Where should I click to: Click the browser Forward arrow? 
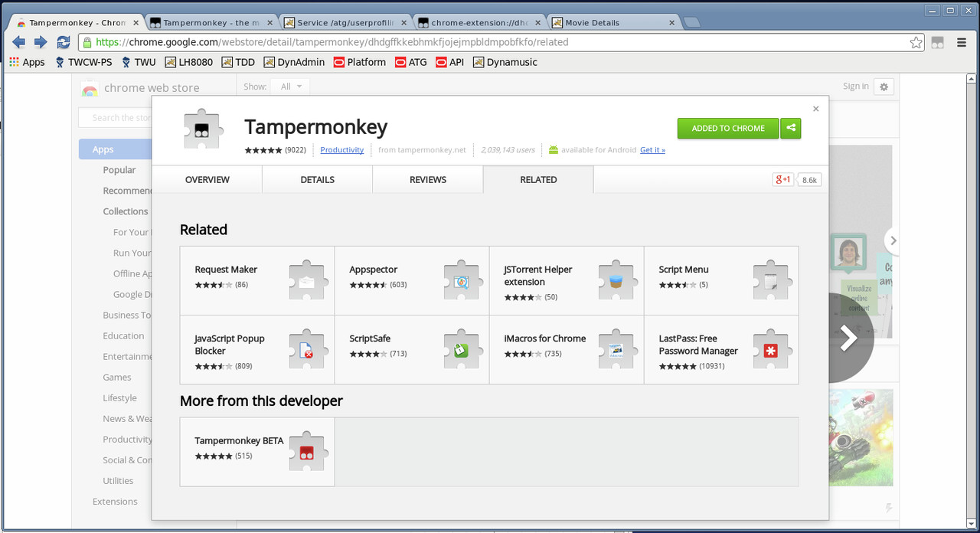(x=41, y=42)
